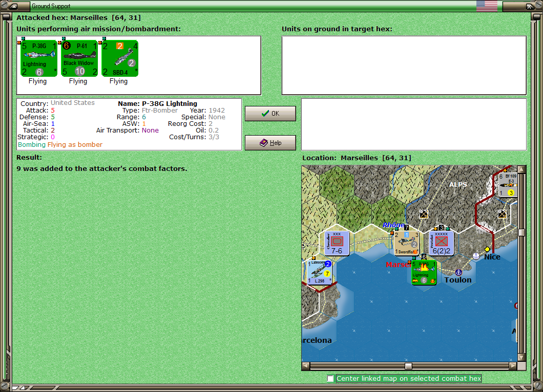
Task: Click the map scroll right arrow
Action: (x=513, y=366)
